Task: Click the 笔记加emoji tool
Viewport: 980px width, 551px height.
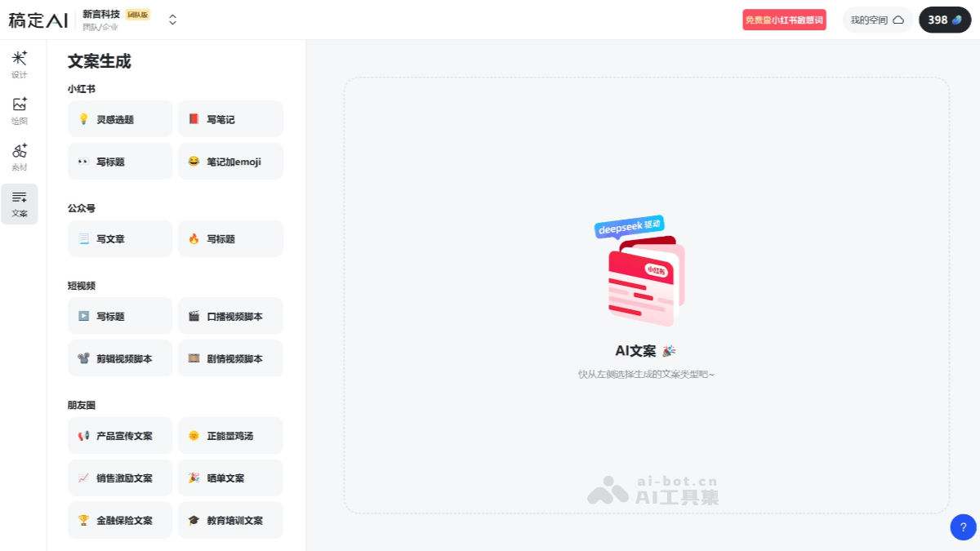Action: 230,161
